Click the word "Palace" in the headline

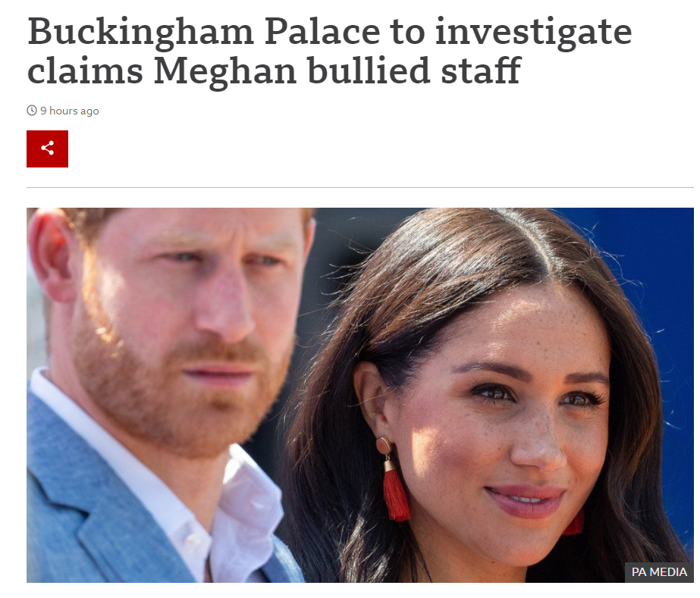click(322, 32)
